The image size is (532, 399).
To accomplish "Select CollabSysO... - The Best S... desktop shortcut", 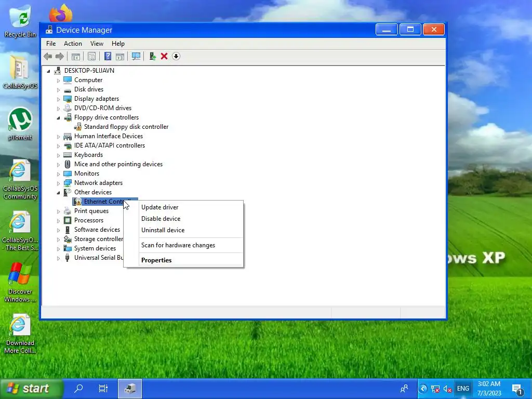I will [20, 231].
